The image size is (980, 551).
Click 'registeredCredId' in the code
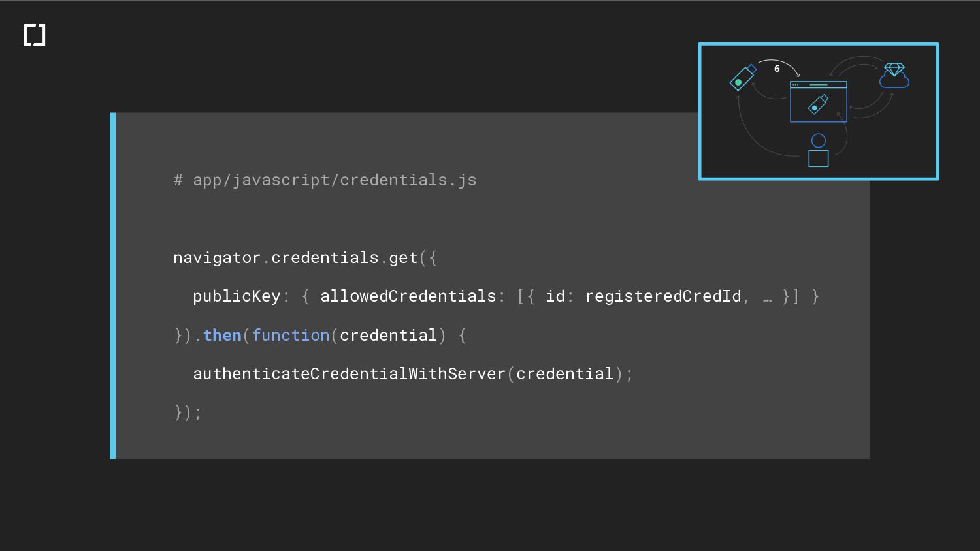[x=662, y=296]
